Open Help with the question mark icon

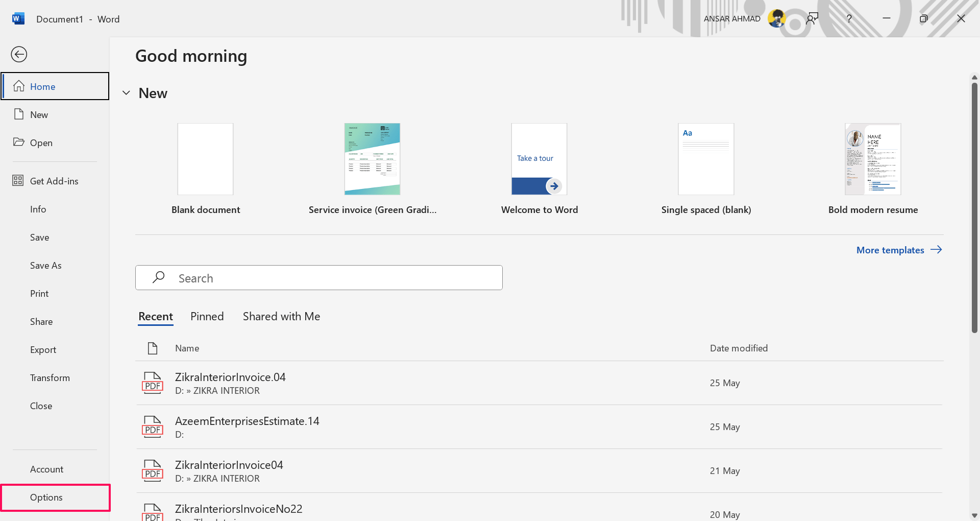(849, 19)
